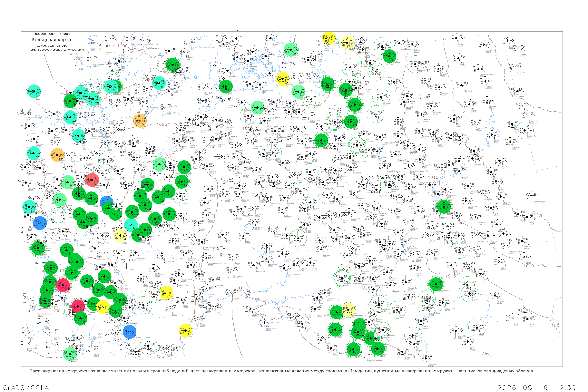Screen dimensions: 588x392
Task: Click the '1020' isobar label
Action: click(513, 96)
